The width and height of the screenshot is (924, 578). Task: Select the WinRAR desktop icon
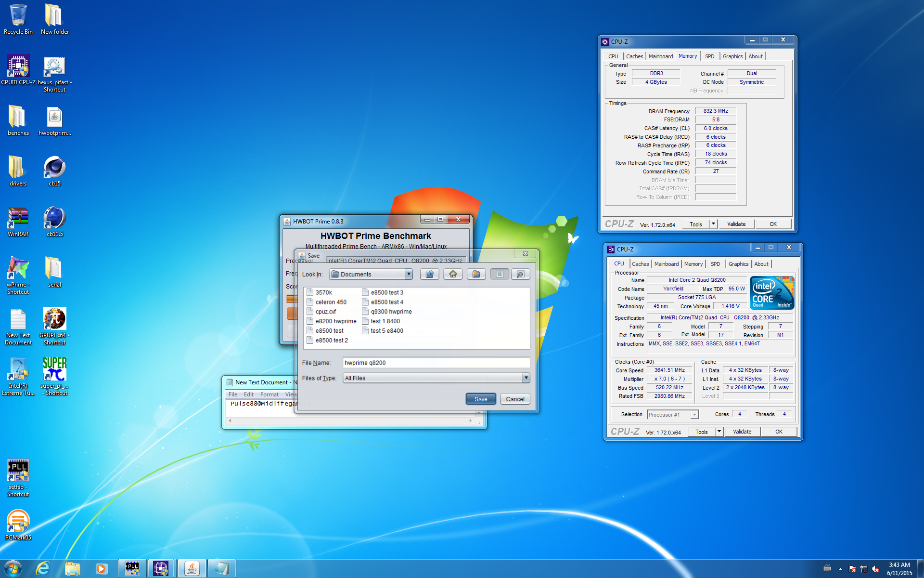pos(18,222)
